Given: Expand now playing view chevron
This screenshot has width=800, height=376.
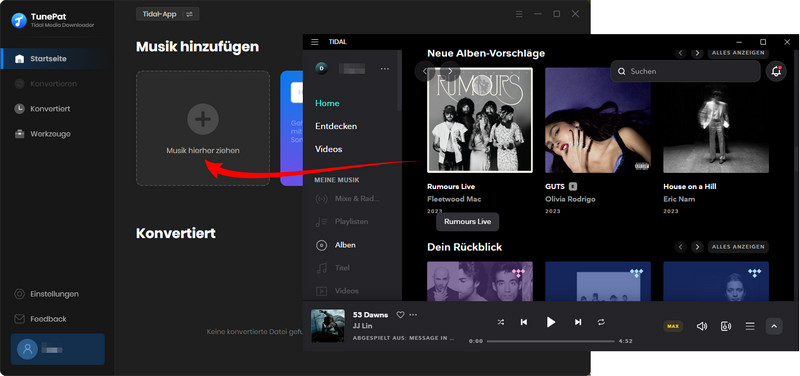Looking at the screenshot, I should [x=774, y=326].
